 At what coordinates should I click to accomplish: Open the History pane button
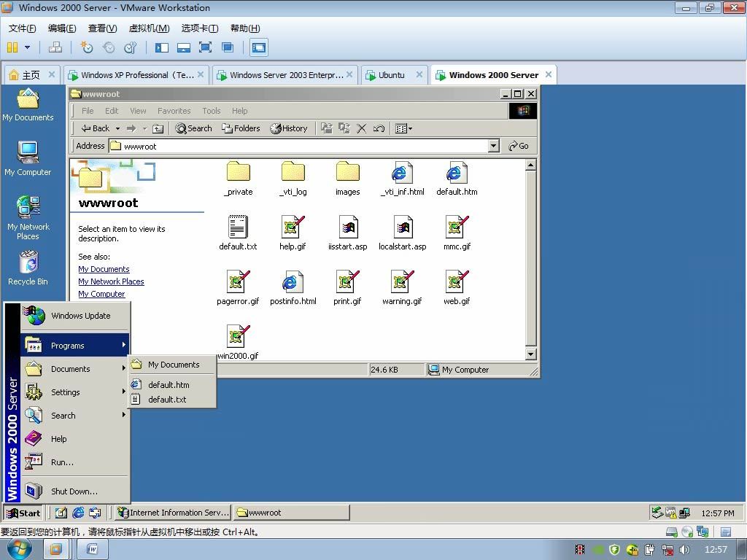(x=289, y=128)
